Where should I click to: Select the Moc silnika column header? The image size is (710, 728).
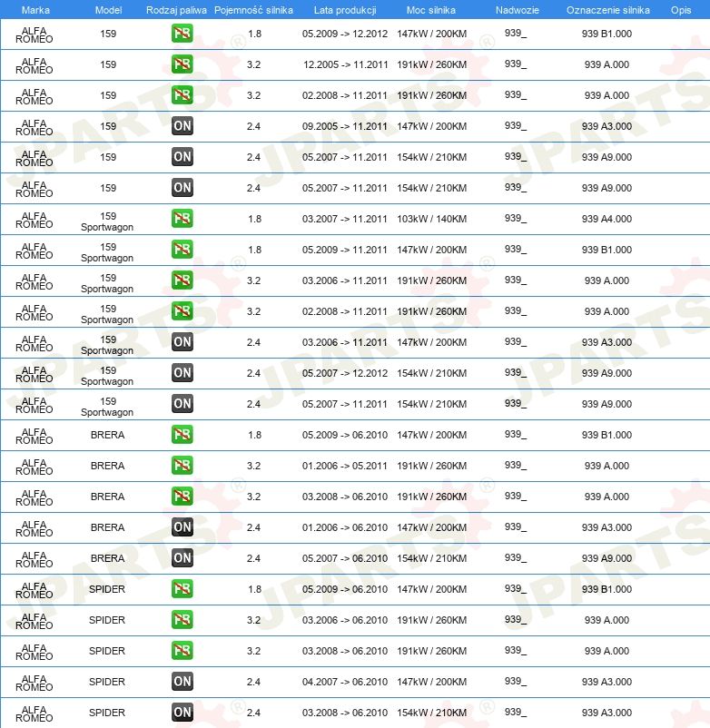[431, 9]
